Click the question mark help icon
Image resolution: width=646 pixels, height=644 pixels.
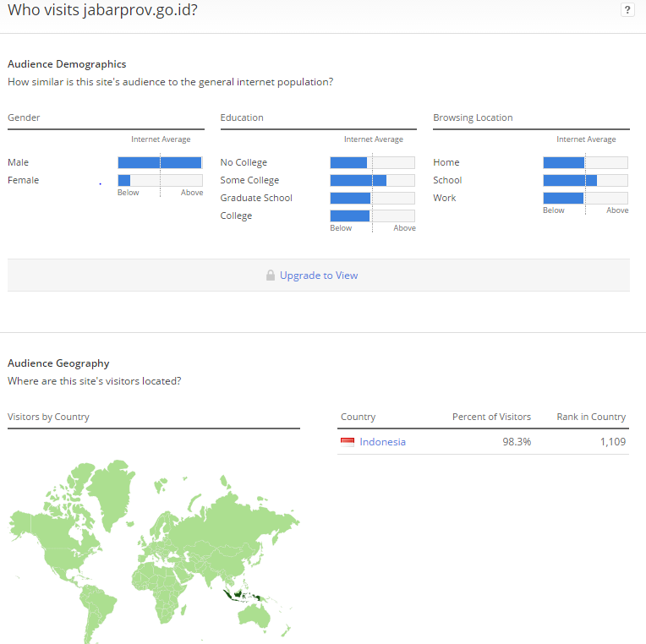pyautogui.click(x=627, y=10)
